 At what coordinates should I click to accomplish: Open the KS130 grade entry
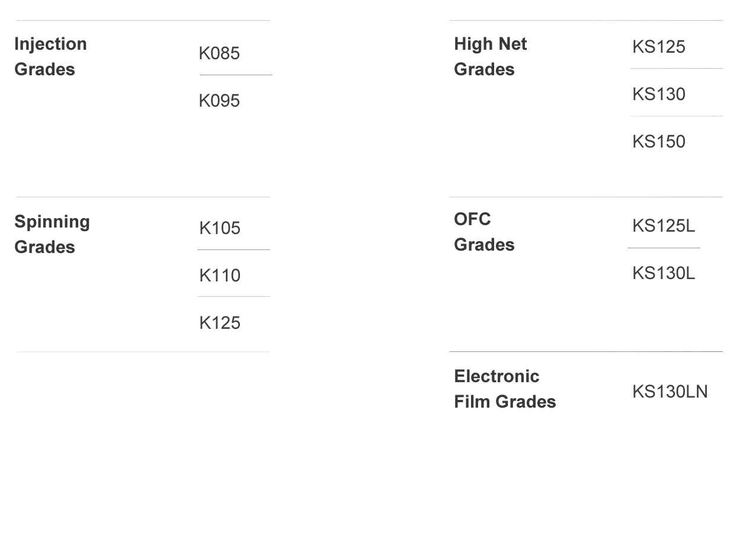click(658, 94)
